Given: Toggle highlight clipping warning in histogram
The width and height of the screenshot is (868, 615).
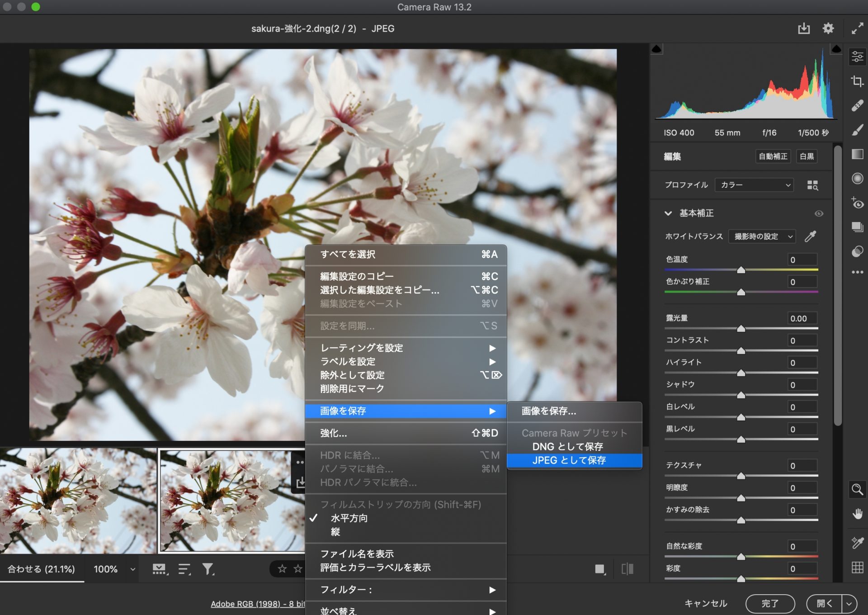Looking at the screenshot, I should pos(836,49).
